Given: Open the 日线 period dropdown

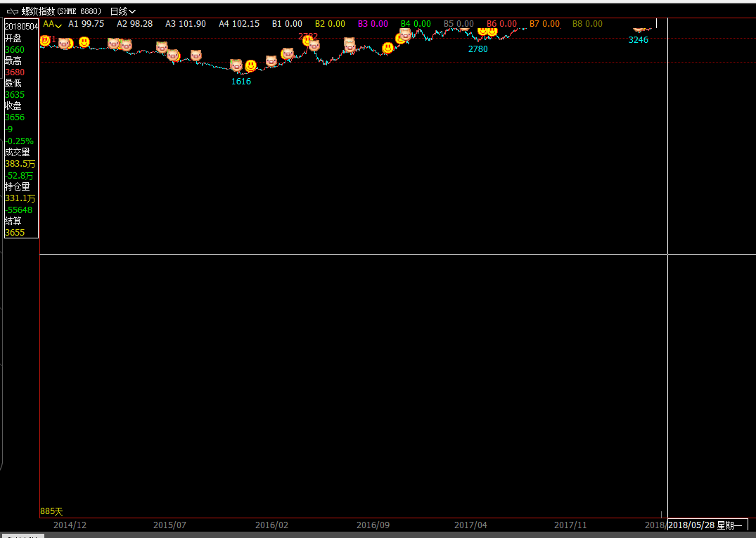Looking at the screenshot, I should coord(123,11).
